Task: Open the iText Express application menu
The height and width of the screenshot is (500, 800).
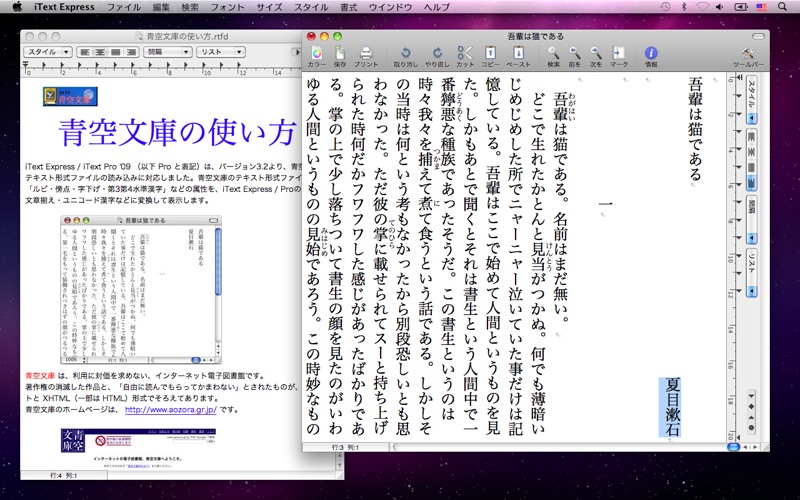Action: click(x=64, y=7)
